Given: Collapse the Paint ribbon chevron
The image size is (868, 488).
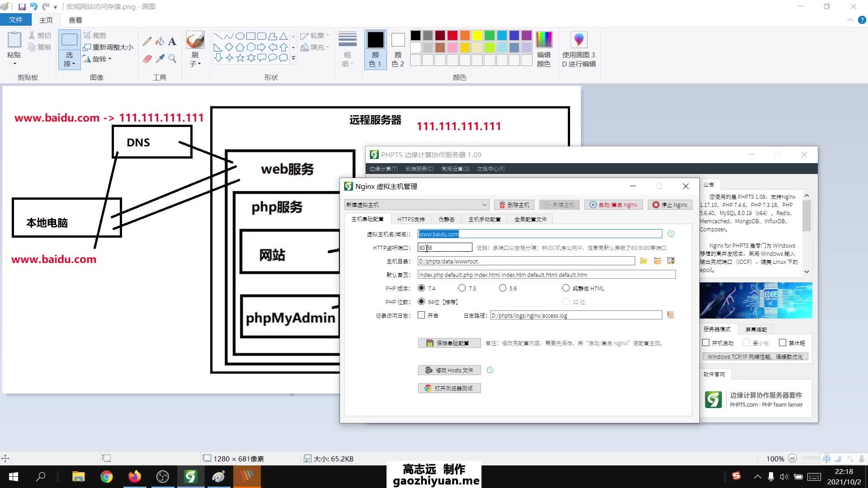Looking at the screenshot, I should [850, 20].
